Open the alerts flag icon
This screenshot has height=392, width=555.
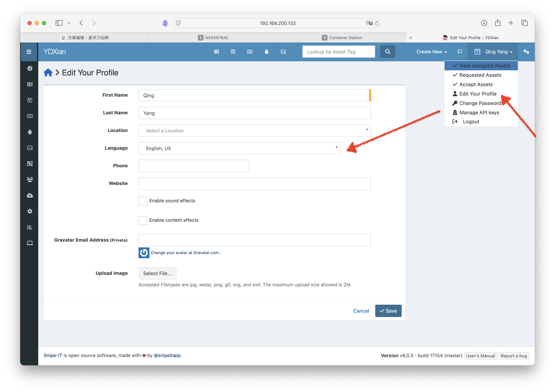(x=460, y=52)
